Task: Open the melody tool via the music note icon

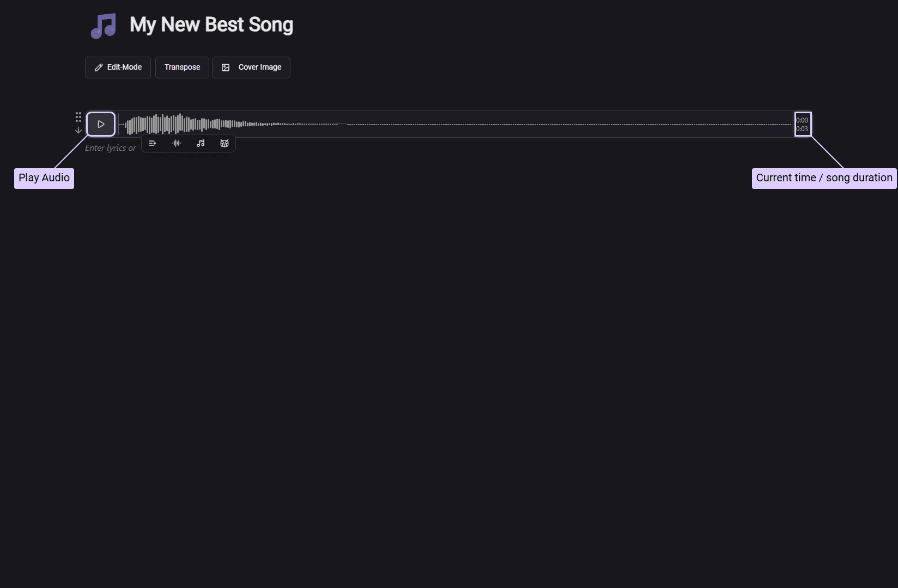Action: [x=200, y=143]
